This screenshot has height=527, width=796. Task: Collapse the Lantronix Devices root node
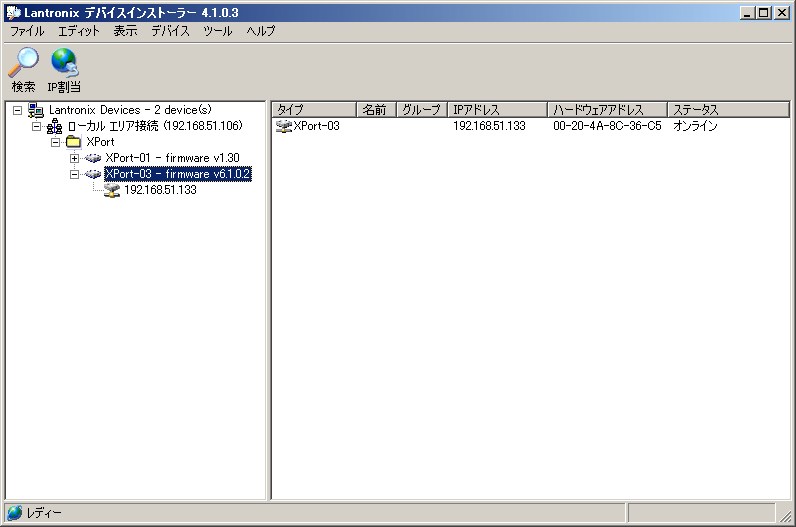tap(17, 110)
